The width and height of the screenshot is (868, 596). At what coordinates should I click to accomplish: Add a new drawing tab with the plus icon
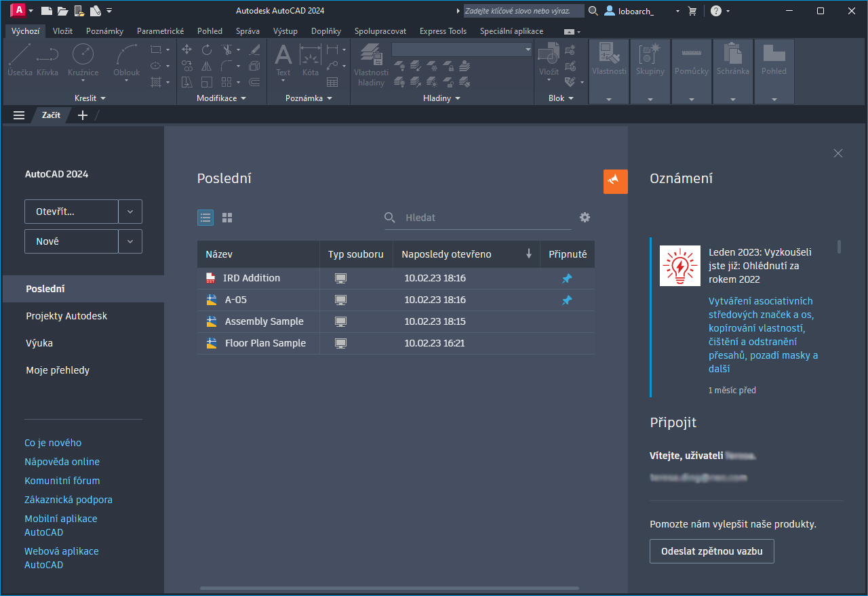tap(83, 115)
